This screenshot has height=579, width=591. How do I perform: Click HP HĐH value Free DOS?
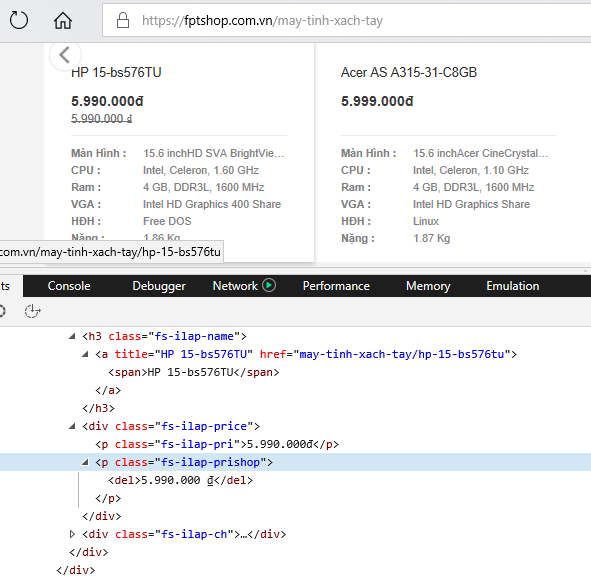click(x=167, y=221)
